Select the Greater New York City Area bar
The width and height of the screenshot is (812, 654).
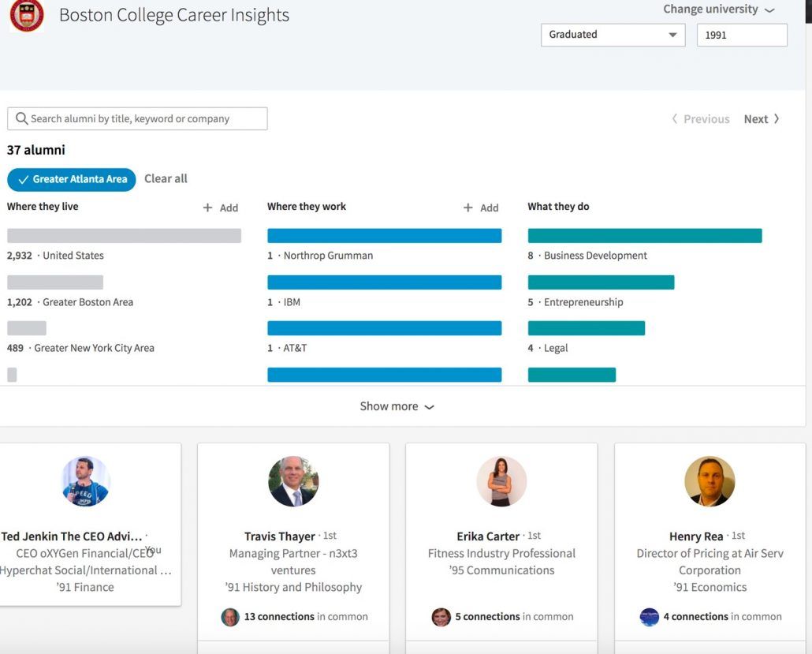27,328
